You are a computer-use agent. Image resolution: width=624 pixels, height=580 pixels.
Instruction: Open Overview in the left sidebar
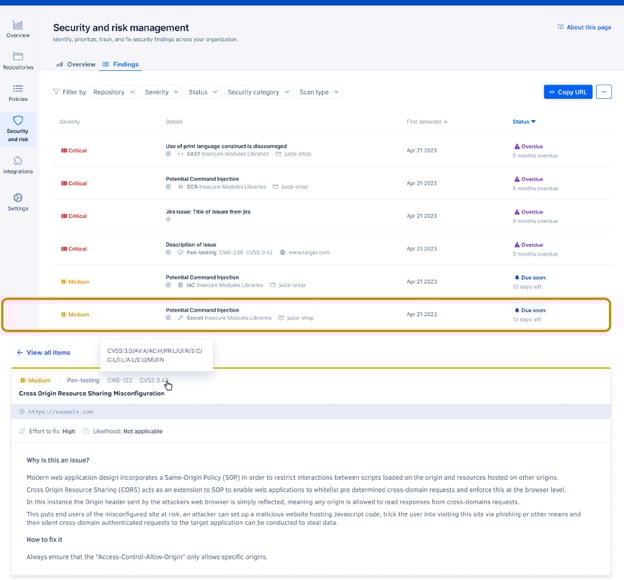(x=18, y=29)
